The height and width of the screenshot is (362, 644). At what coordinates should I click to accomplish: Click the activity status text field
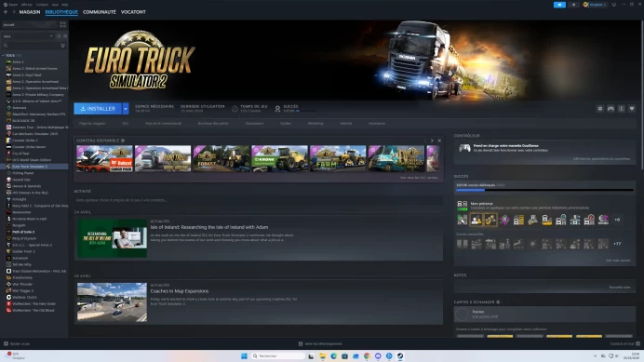(x=259, y=200)
